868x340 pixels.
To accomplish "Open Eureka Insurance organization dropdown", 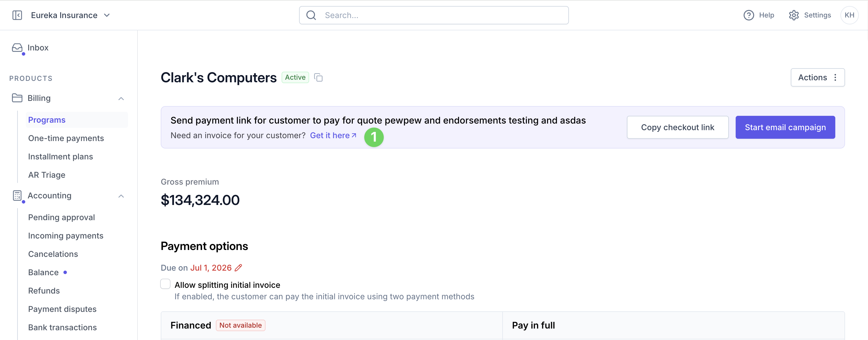I will [x=70, y=15].
